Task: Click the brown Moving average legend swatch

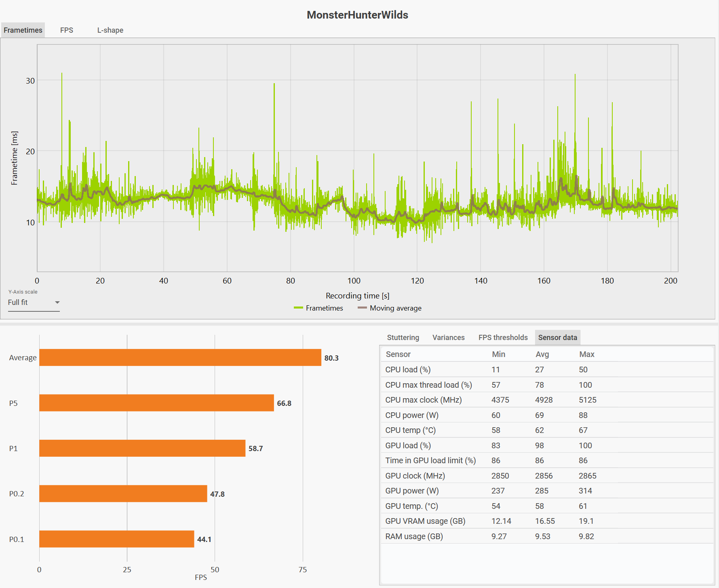Action: (x=362, y=308)
